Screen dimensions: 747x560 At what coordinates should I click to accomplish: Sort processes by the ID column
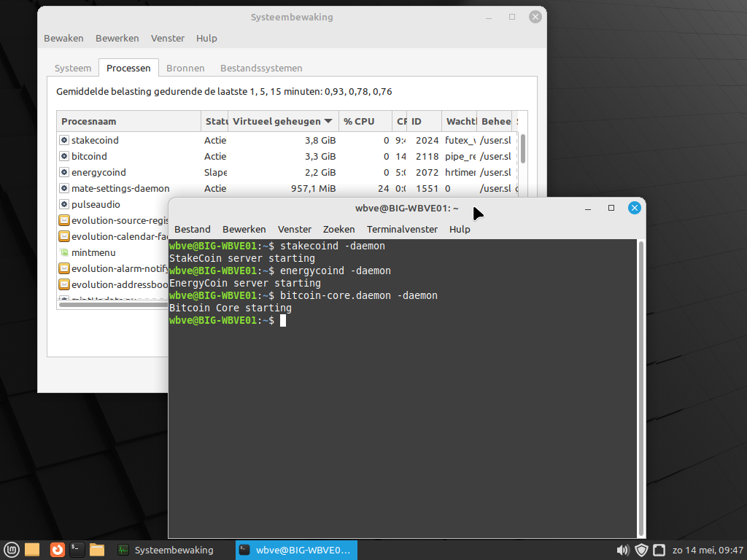click(x=424, y=122)
